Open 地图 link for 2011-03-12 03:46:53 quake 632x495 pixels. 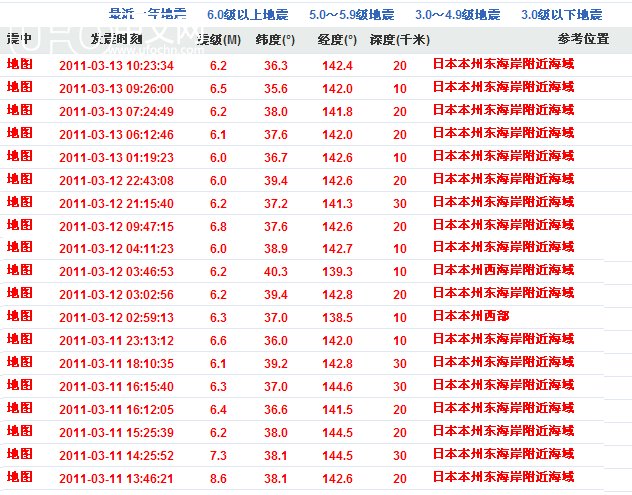pos(20,270)
